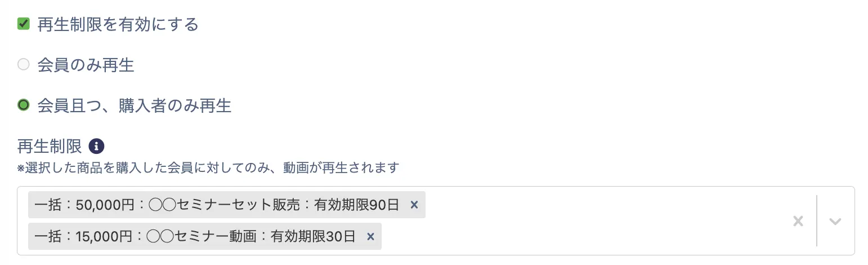The image size is (868, 265).
Task: Open the product dropdown chevron
Action: click(835, 221)
